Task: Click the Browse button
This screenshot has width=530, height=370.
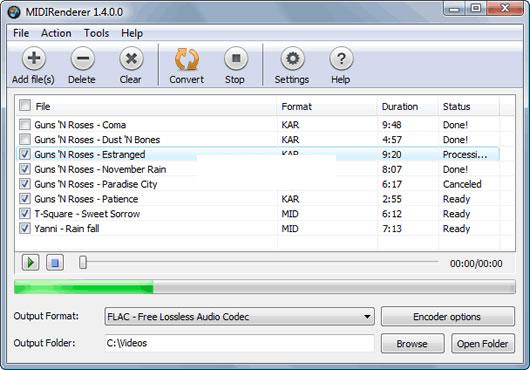Action: coord(412,344)
